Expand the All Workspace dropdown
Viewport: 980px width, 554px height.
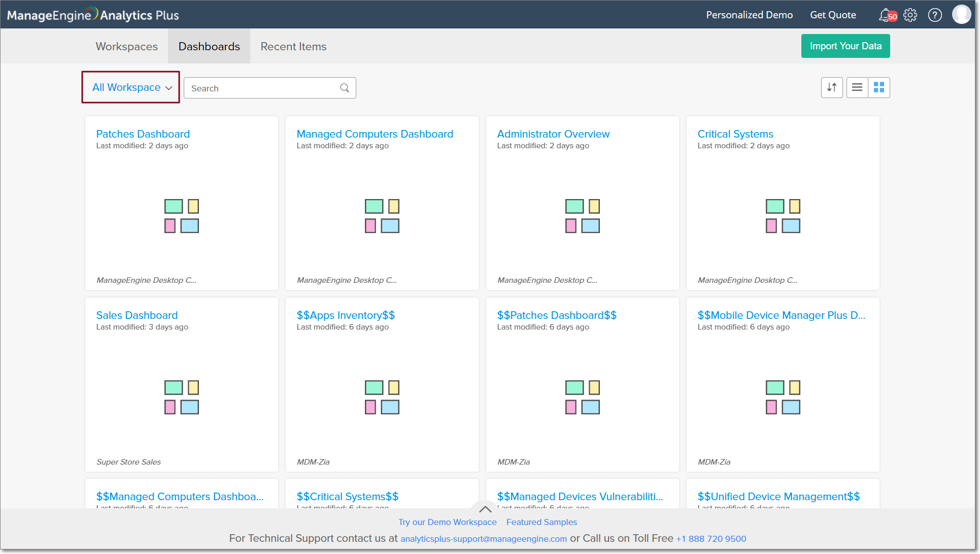coord(131,87)
